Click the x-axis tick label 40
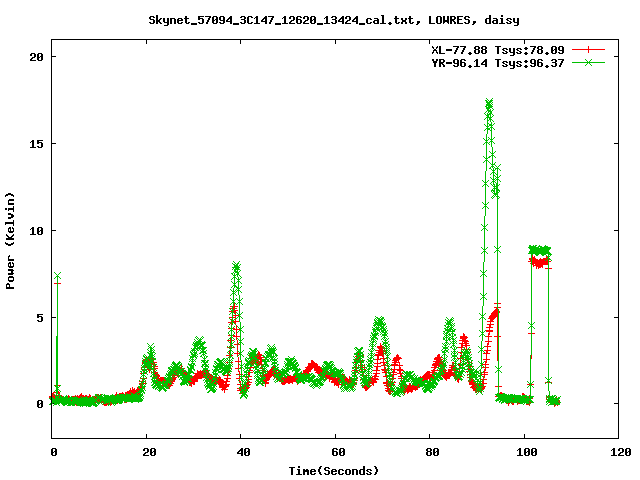640x480 pixels. click(243, 452)
